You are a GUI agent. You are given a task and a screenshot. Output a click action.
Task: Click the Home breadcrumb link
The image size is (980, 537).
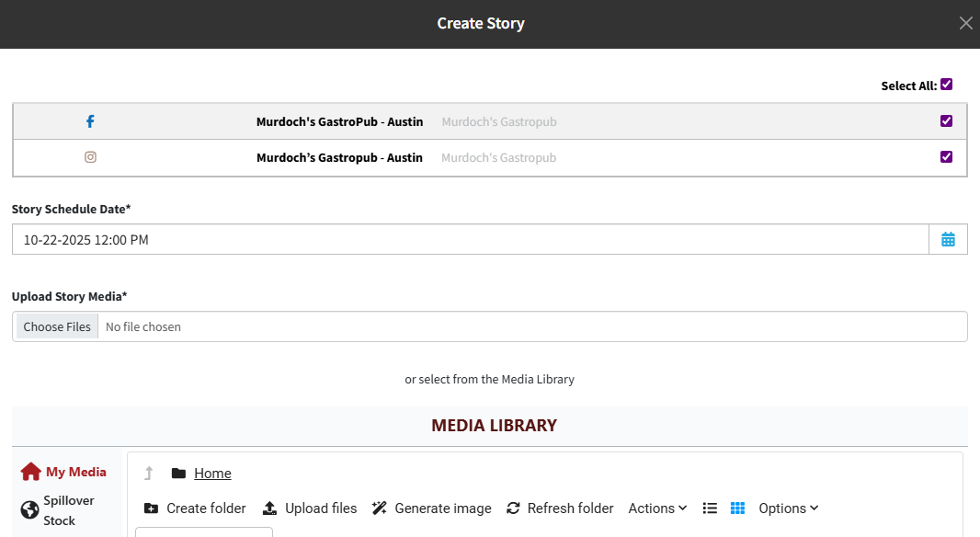pyautogui.click(x=212, y=474)
